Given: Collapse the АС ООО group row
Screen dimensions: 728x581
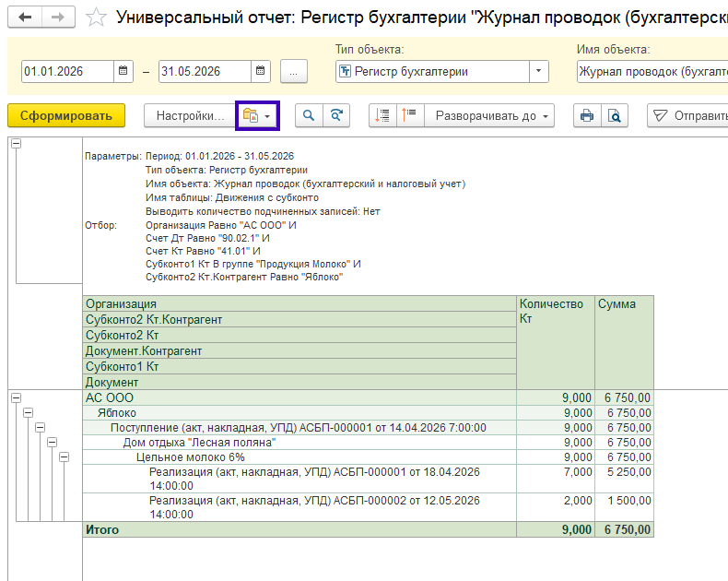Looking at the screenshot, I should (x=17, y=397).
